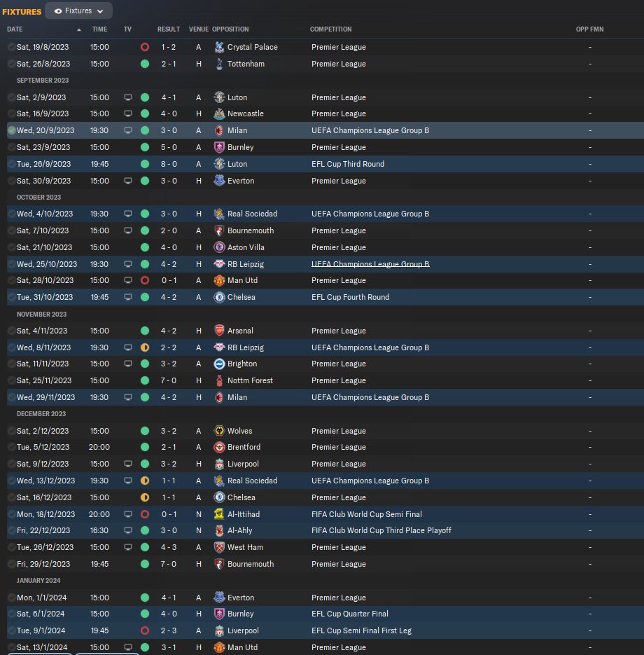Click the VENUE column header
Viewport: 644px width, 655px height.
pos(198,29)
